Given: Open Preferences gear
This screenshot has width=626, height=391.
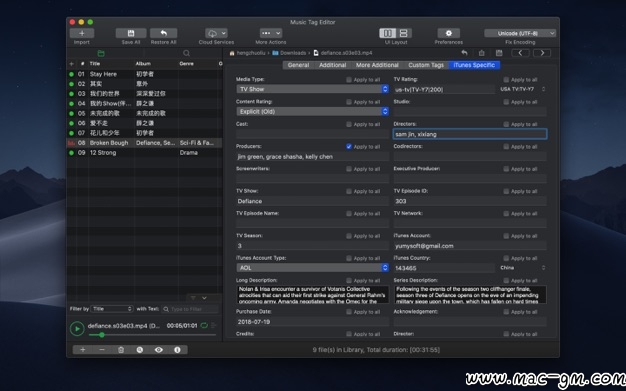Looking at the screenshot, I should click(x=449, y=33).
